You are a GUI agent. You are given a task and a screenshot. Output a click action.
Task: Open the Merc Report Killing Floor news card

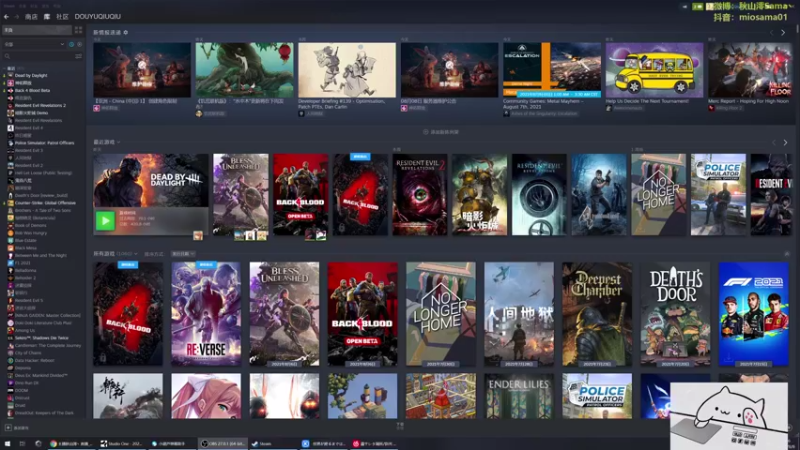pyautogui.click(x=750, y=77)
